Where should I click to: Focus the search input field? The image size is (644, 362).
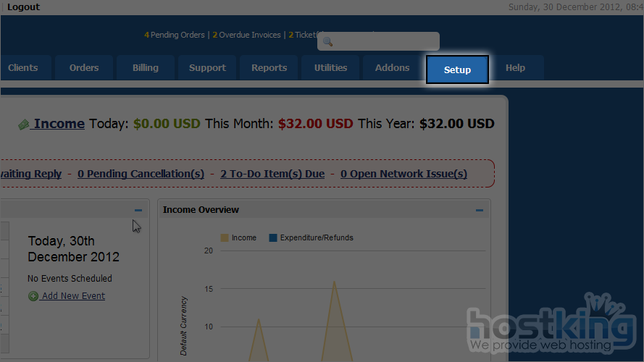384,41
